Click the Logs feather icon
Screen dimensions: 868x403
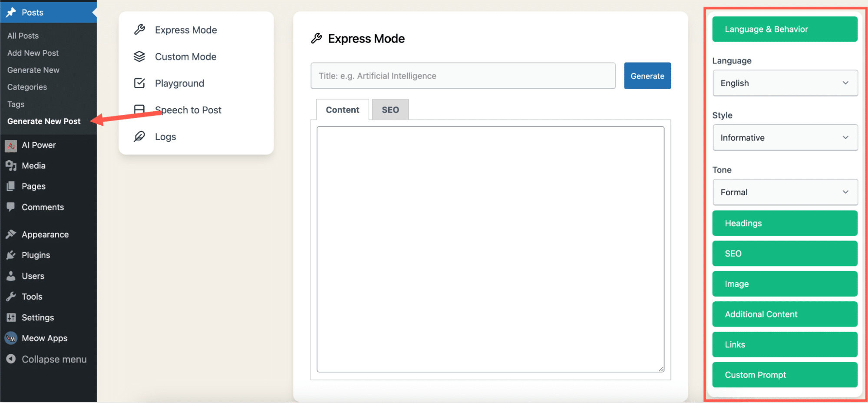[139, 137]
